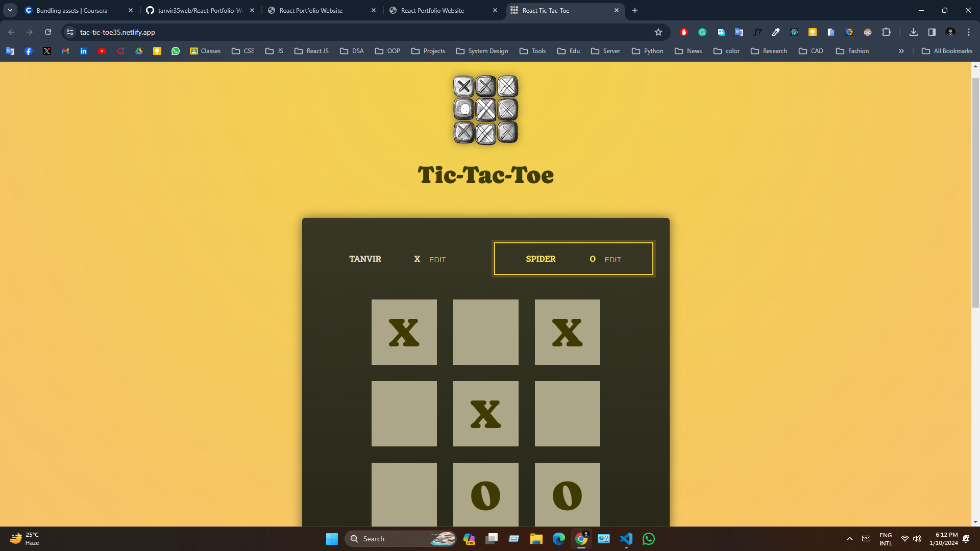Click the bookmark star icon
Screen dimensions: 980x551
point(658,32)
